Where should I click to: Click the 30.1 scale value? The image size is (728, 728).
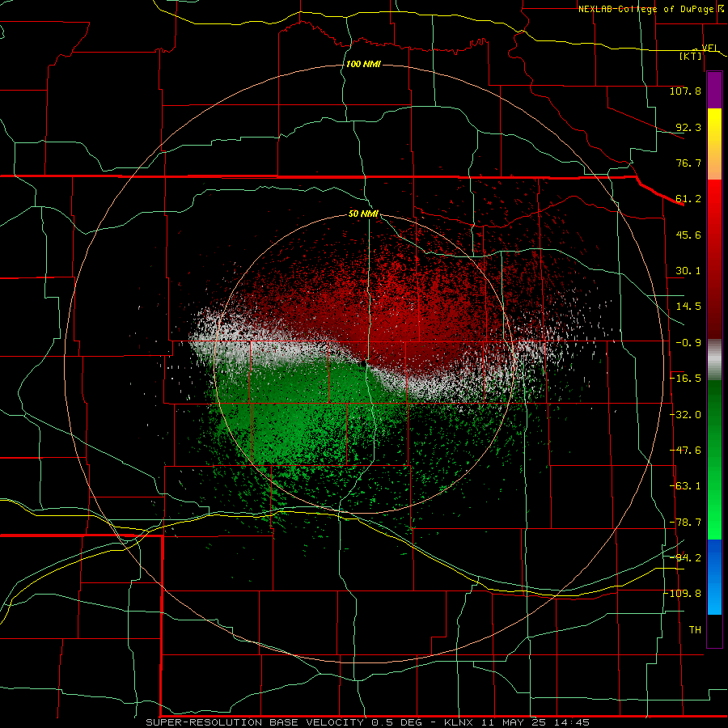coord(688,271)
